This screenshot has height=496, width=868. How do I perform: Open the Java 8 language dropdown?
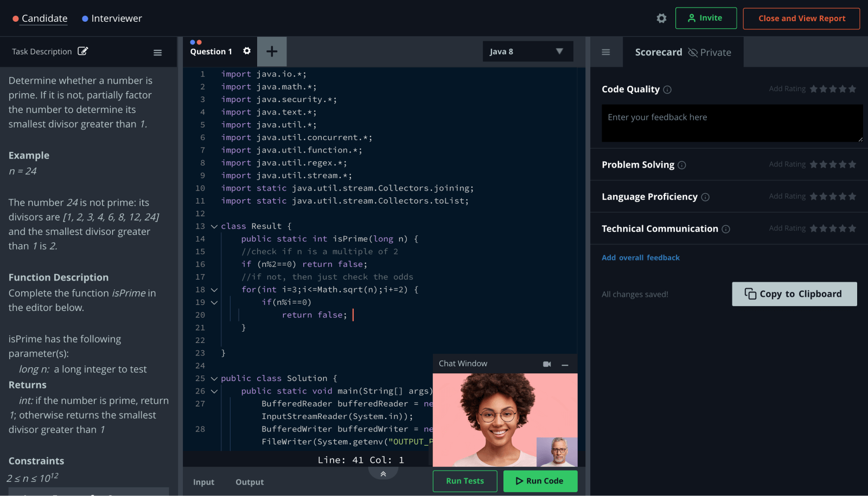[527, 52]
